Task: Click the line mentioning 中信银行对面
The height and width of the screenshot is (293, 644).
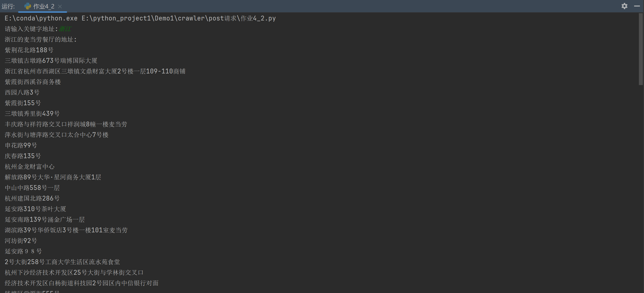Action: pyautogui.click(x=82, y=283)
